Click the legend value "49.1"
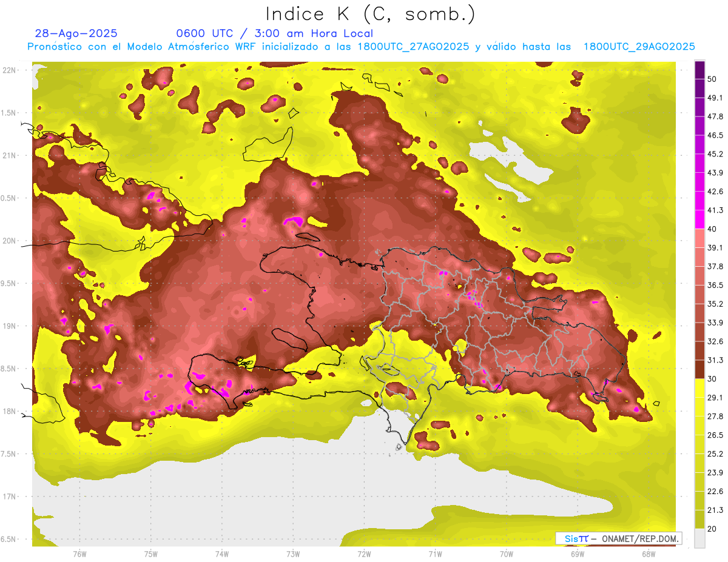Viewport: 728px width, 562px height. (x=715, y=98)
